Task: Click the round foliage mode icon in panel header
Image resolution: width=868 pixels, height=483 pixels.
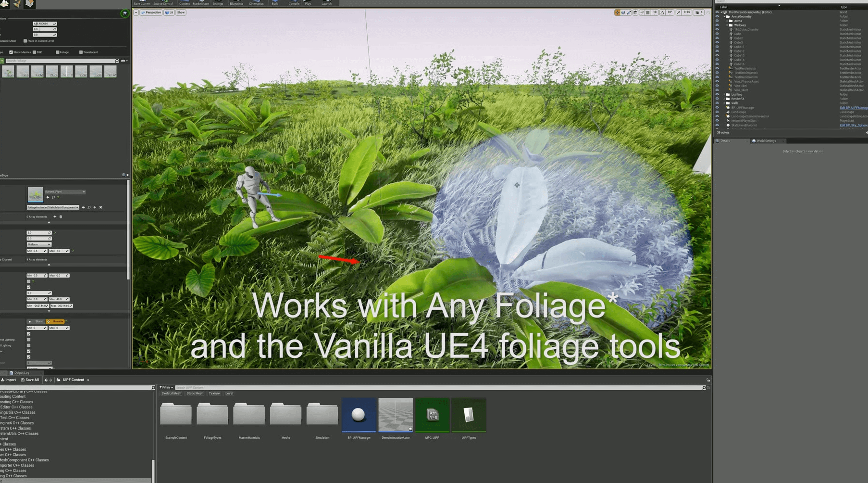Action: coord(124,13)
